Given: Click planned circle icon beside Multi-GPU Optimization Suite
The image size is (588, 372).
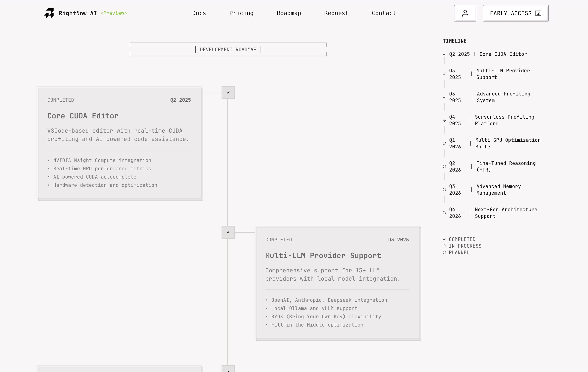Looking at the screenshot, I should tap(445, 143).
